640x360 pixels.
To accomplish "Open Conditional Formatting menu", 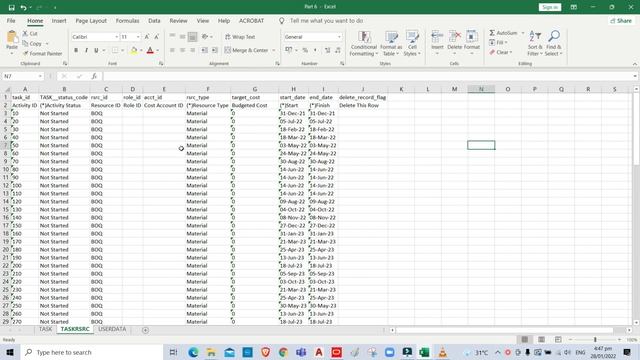I will coord(363,43).
